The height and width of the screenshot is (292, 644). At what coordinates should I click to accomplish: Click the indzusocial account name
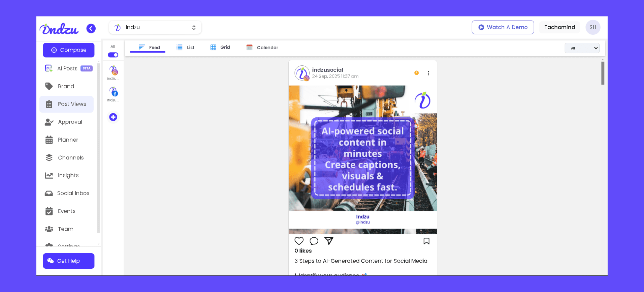(x=327, y=70)
